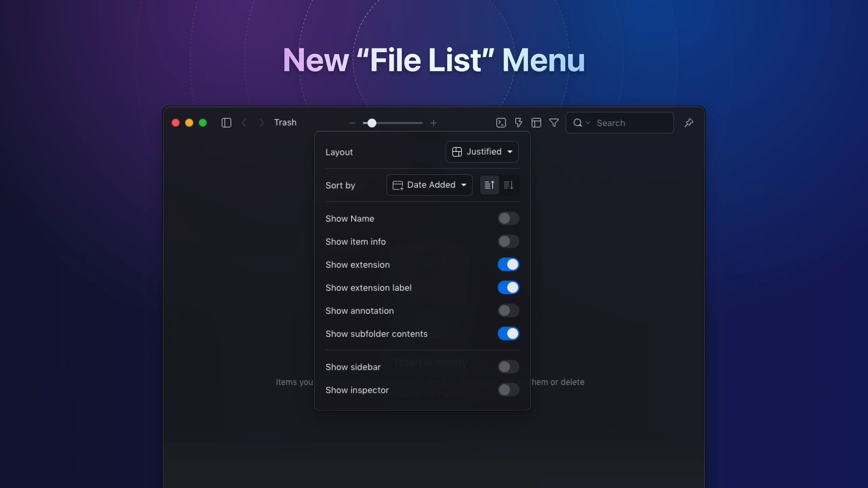Enable Show item info toggle
The height and width of the screenshot is (488, 868).
[508, 242]
